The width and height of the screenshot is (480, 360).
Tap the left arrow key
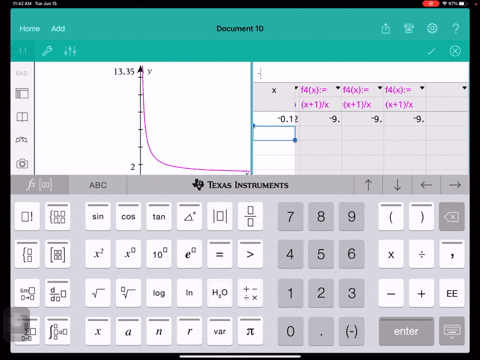point(426,185)
